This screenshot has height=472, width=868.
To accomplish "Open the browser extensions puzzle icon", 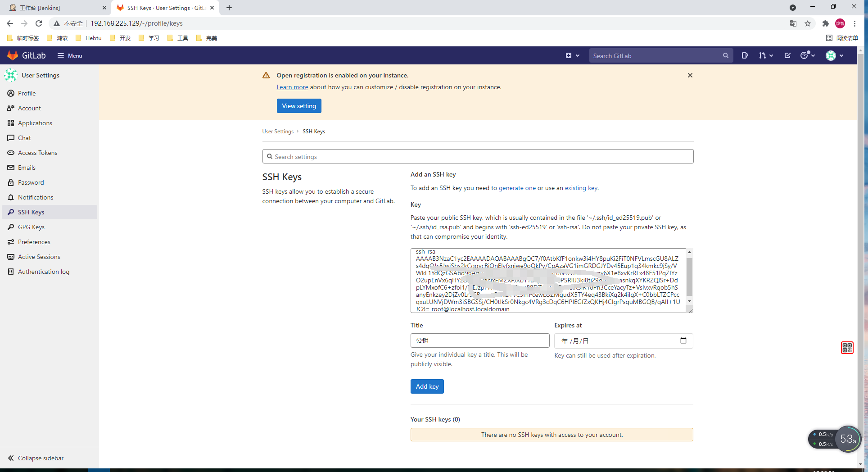I will pos(826,23).
